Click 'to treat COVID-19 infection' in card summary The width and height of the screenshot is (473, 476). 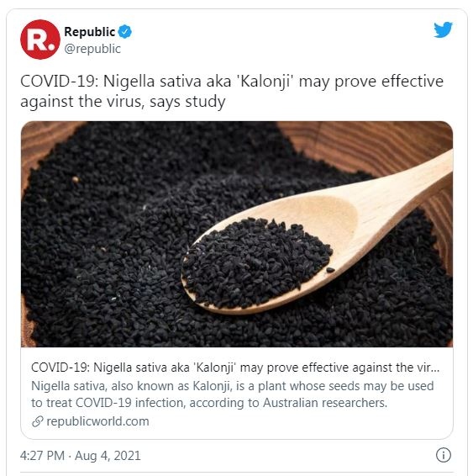click(x=108, y=403)
